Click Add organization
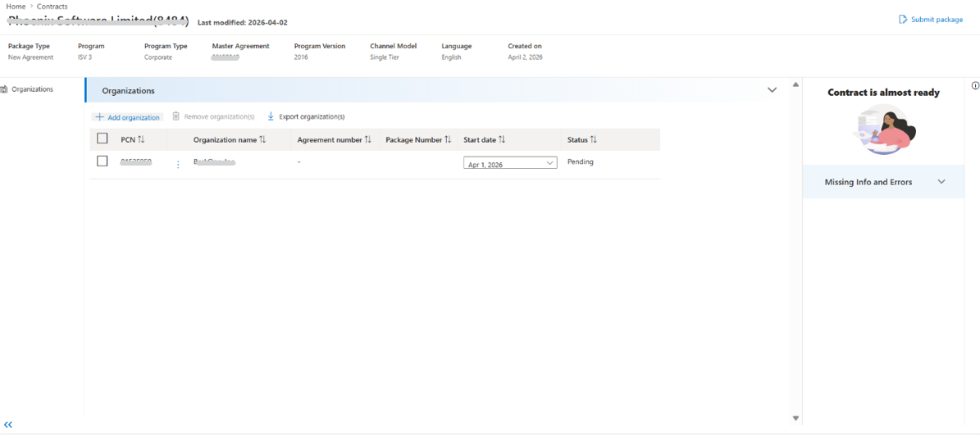Screen dimensions: 980x436 coord(127,117)
